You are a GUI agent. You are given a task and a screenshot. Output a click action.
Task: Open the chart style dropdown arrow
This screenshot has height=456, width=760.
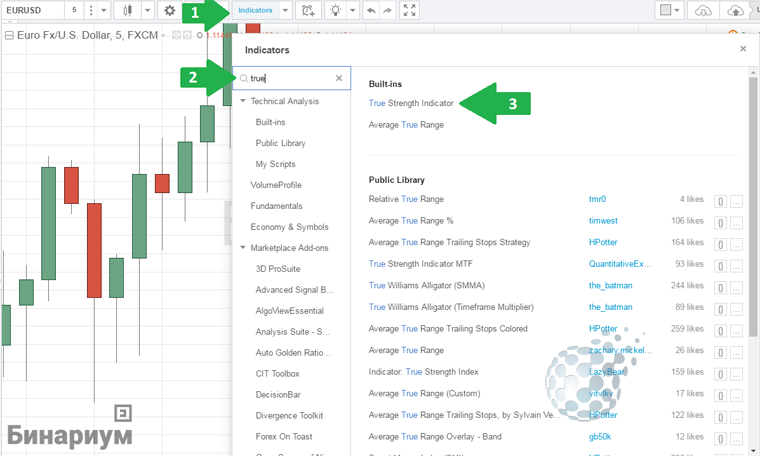tap(147, 10)
